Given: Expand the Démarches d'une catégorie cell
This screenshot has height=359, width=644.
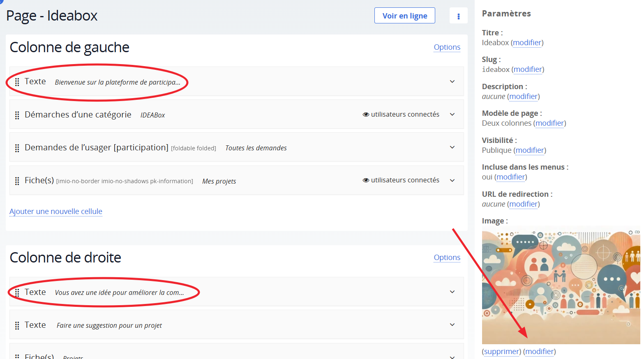Looking at the screenshot, I should coord(452,114).
